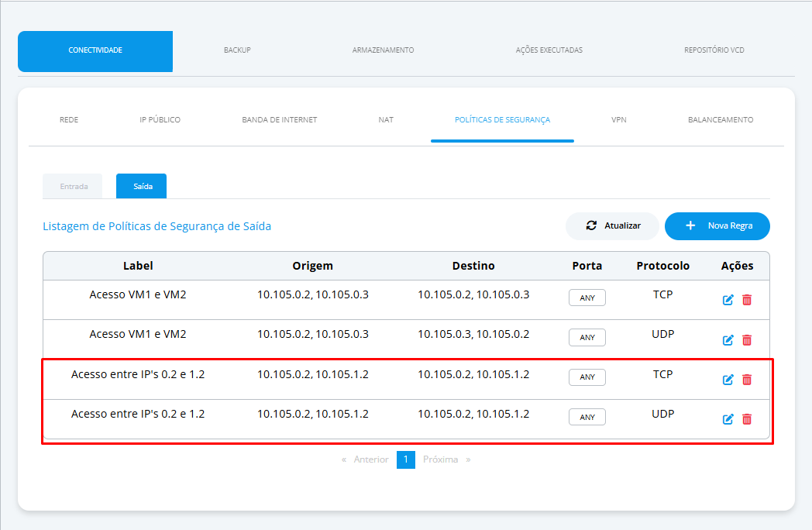Image resolution: width=812 pixels, height=530 pixels.
Task: Select page 1 in pagination
Action: tap(406, 459)
